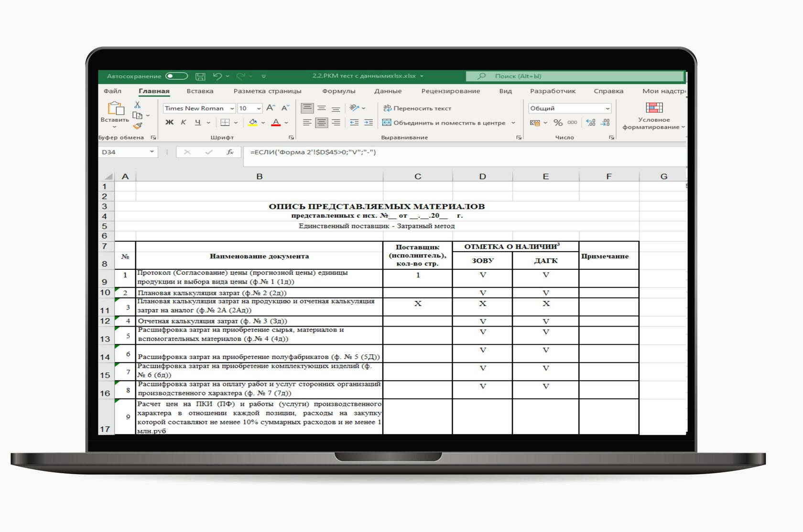Open the Выравнивание dialog launcher
The width and height of the screenshot is (803, 532).
pos(519,138)
